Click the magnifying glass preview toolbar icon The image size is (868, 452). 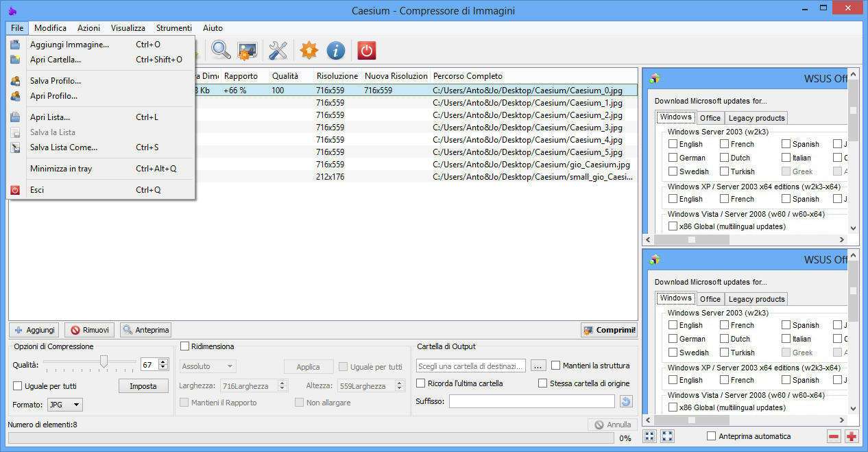(x=221, y=50)
